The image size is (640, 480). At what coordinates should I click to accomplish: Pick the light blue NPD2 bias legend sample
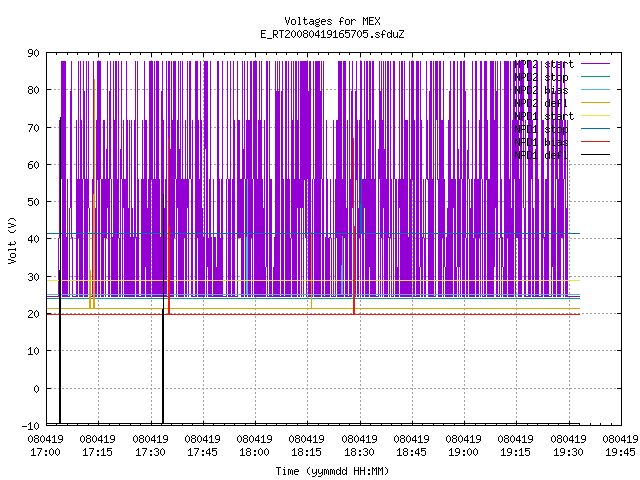(595, 89)
